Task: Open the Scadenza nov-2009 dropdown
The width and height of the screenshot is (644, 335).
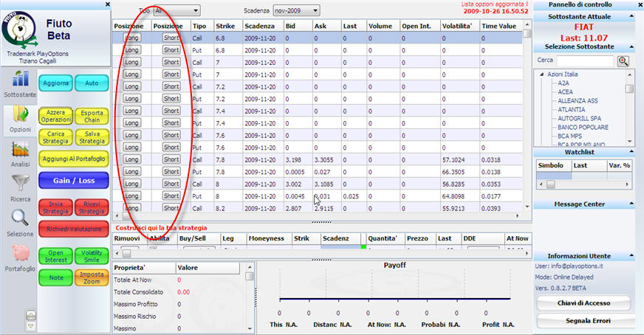Action: click(296, 10)
